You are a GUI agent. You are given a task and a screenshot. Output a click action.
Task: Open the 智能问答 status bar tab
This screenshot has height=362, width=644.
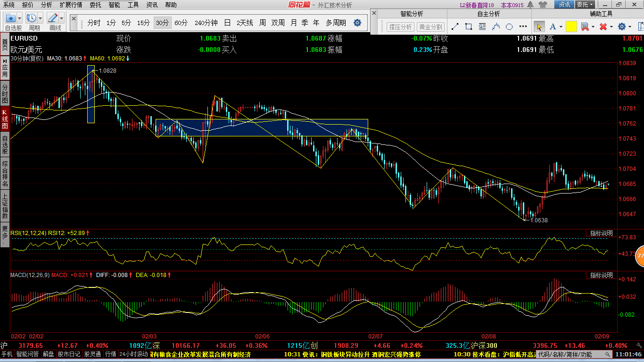point(28,354)
